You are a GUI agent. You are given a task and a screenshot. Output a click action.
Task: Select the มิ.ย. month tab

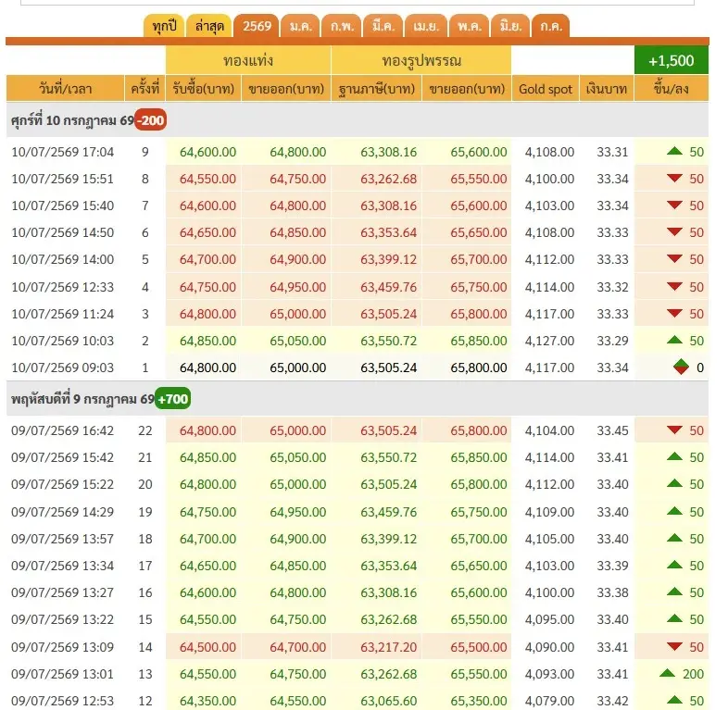point(510,27)
